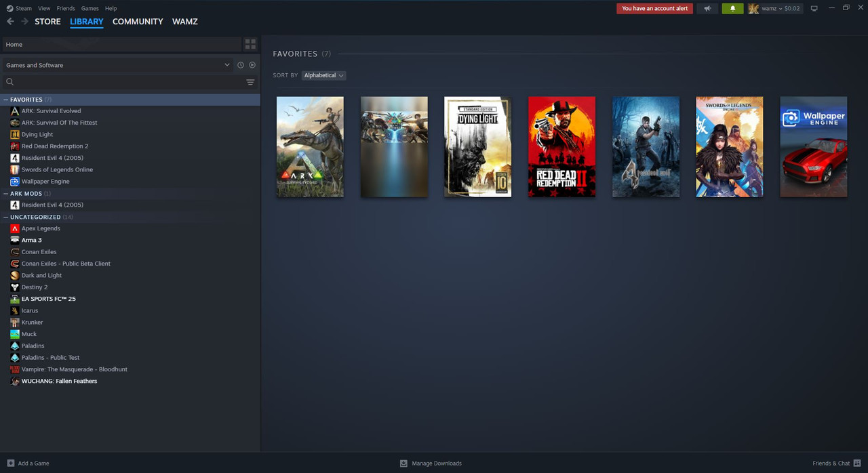Open the announcements megaphone icon
Screen dimensions: 868x473
[x=707, y=9]
